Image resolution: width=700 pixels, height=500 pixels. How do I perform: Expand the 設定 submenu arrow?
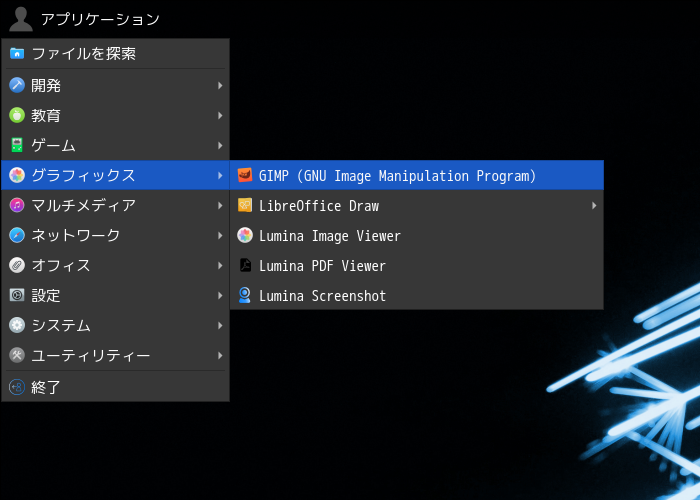pyautogui.click(x=220, y=295)
